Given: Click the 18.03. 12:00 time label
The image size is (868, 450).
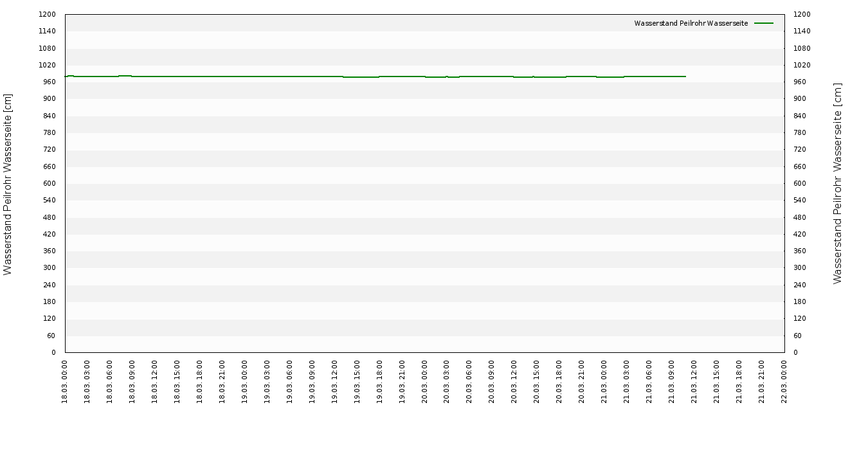Looking at the screenshot, I should (155, 382).
